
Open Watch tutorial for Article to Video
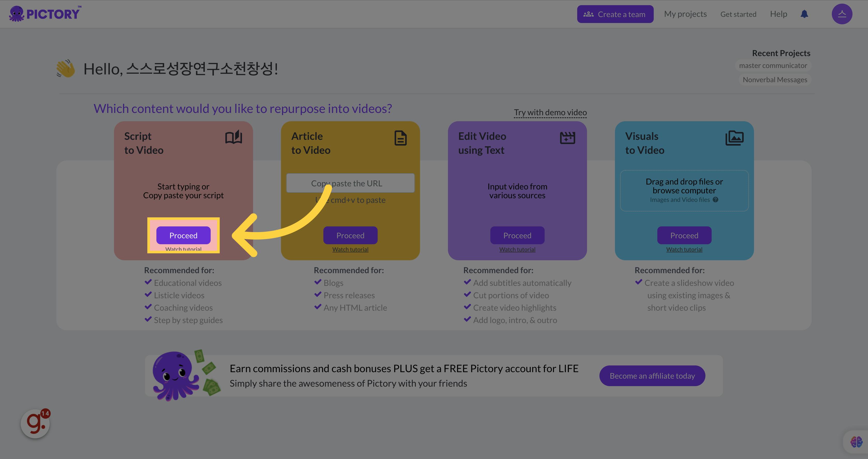(350, 249)
